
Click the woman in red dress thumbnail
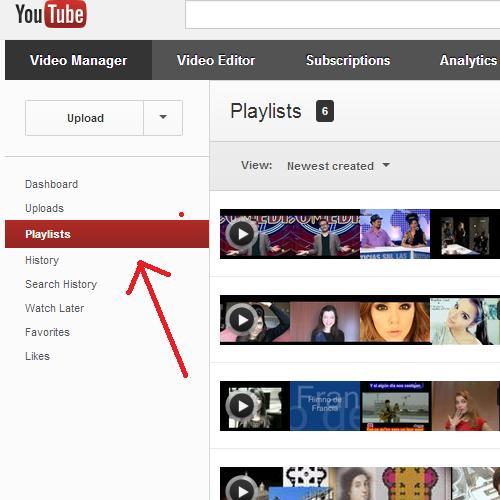(x=466, y=406)
